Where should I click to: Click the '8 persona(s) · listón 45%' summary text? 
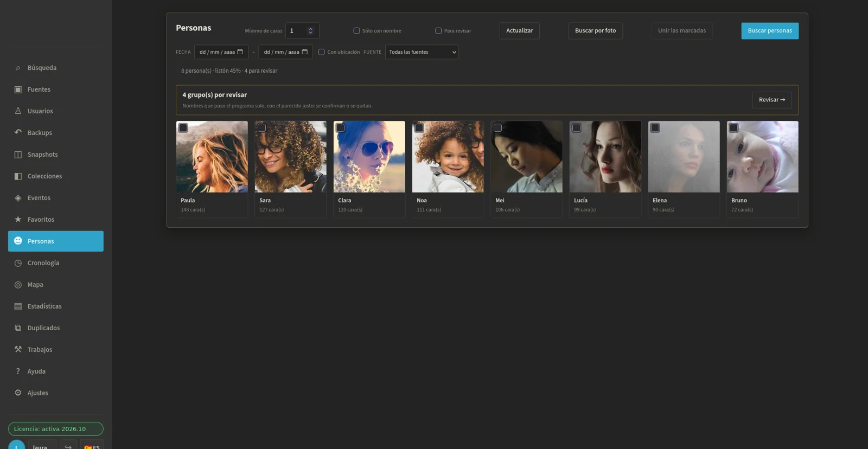pyautogui.click(x=211, y=71)
